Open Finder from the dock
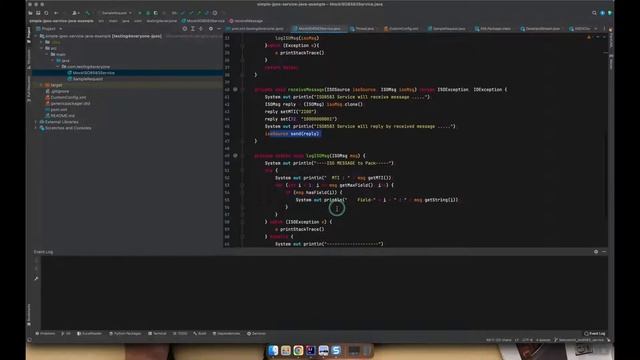The width and height of the screenshot is (640, 360). (273, 350)
